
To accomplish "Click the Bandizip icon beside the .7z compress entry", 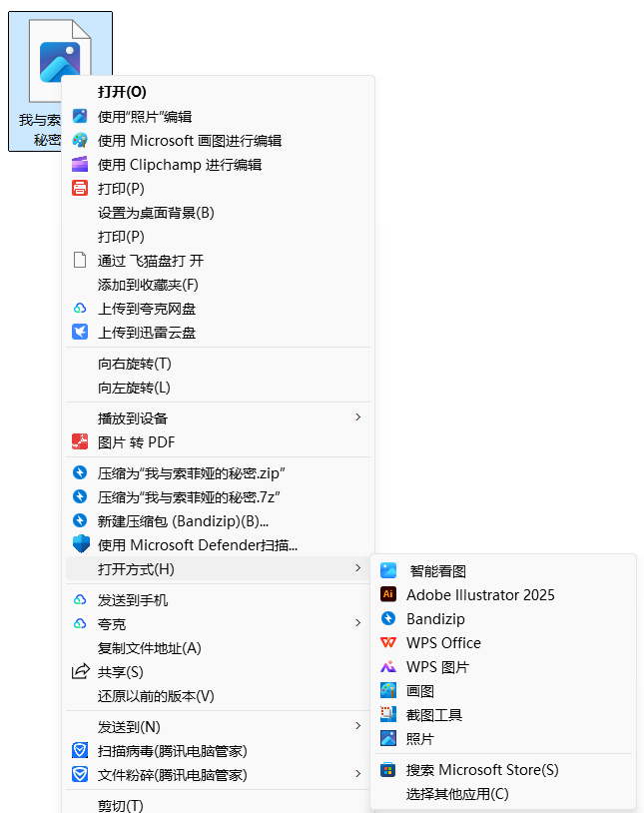I will [80, 496].
